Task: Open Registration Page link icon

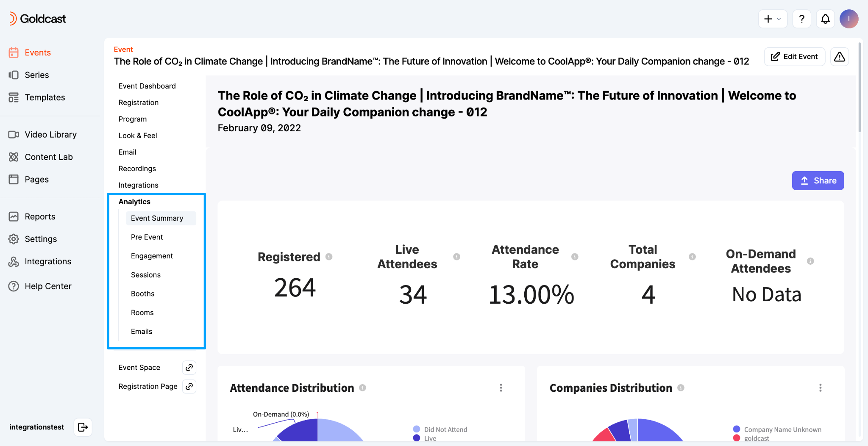Action: pyautogui.click(x=189, y=386)
